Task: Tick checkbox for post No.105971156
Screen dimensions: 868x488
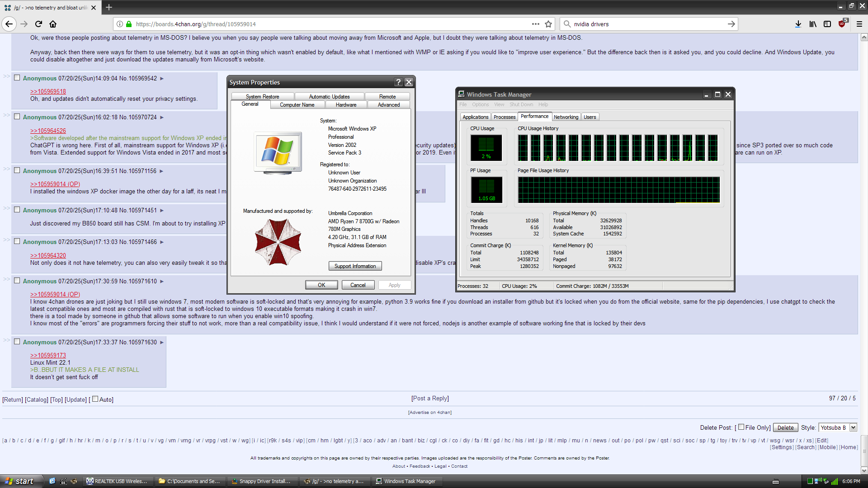Action: tap(17, 170)
